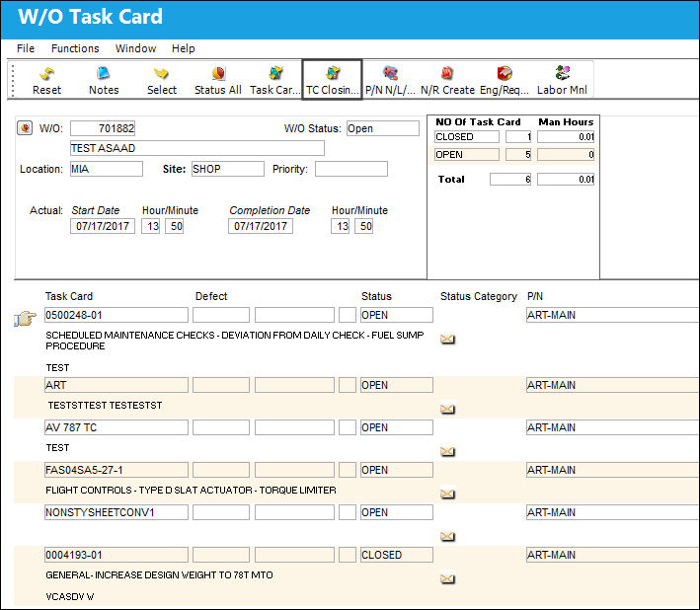This screenshot has width=700, height=610.
Task: Click description GENERAL- INCREASE DESIGN WEIGHT TO 78T MTO
Action: (159, 574)
